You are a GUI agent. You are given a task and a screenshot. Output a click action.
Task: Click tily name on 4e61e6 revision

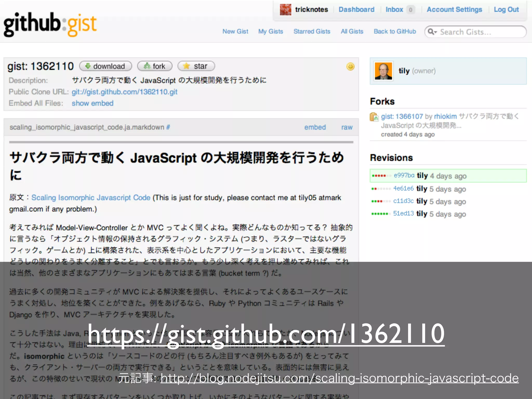[422, 189]
